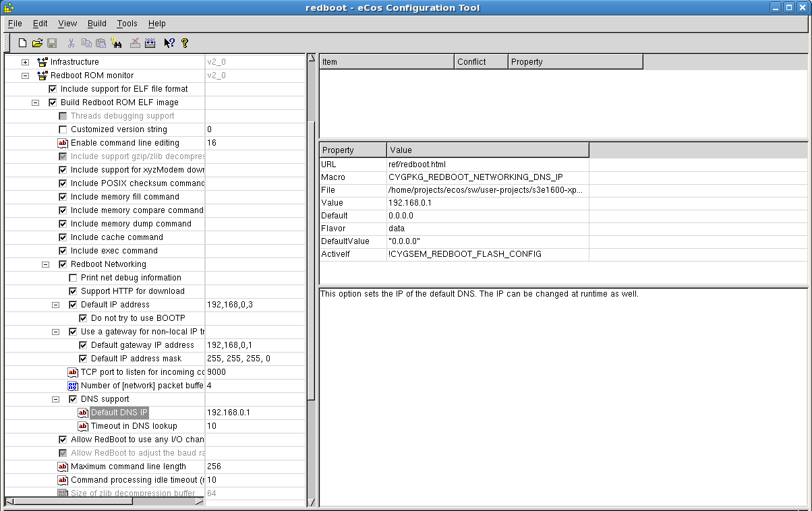
Task: Click the Infrastructure package icon
Action: click(x=42, y=62)
